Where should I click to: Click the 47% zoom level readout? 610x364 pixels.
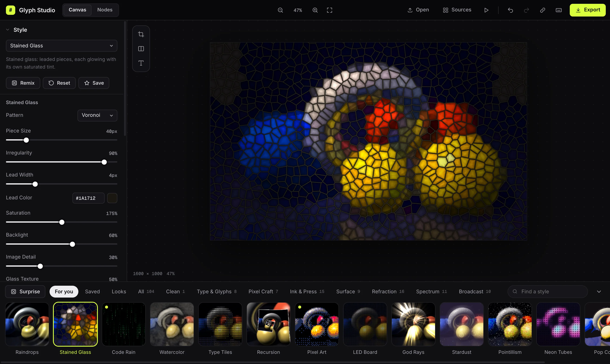(298, 10)
